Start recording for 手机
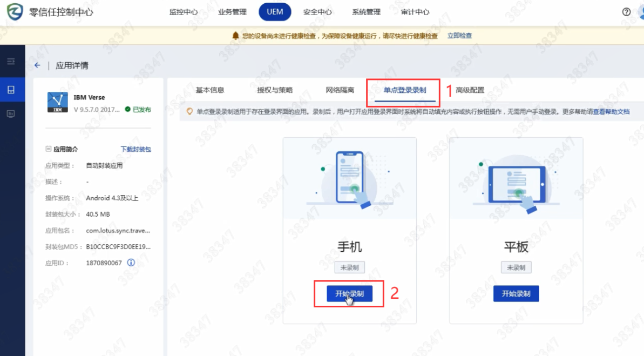Viewport: 644px width, 356px height. (x=349, y=293)
